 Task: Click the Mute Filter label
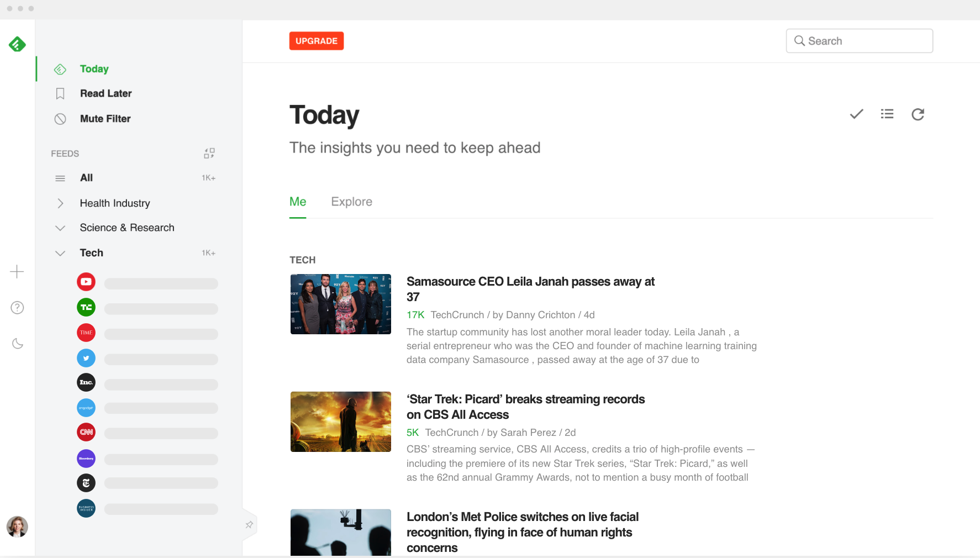[106, 119]
